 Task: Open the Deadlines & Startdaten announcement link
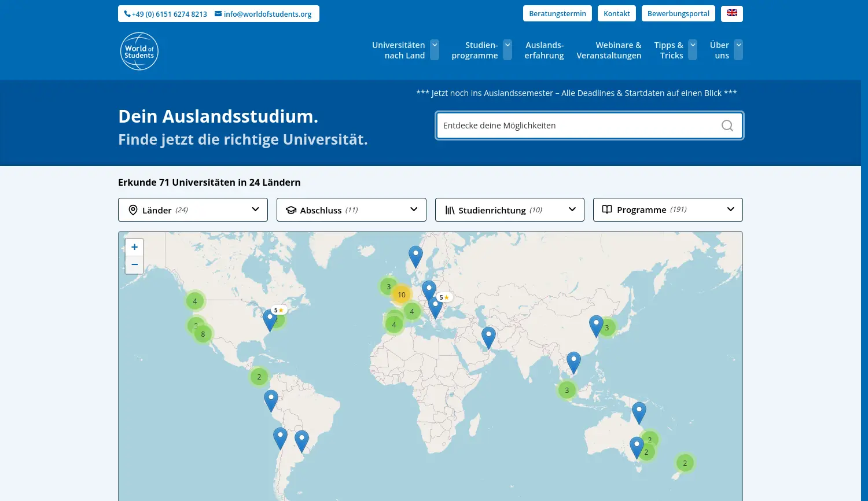point(575,93)
